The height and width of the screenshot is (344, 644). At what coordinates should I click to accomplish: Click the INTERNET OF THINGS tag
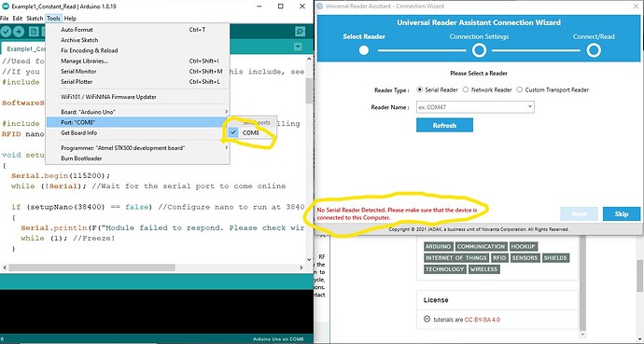455,258
